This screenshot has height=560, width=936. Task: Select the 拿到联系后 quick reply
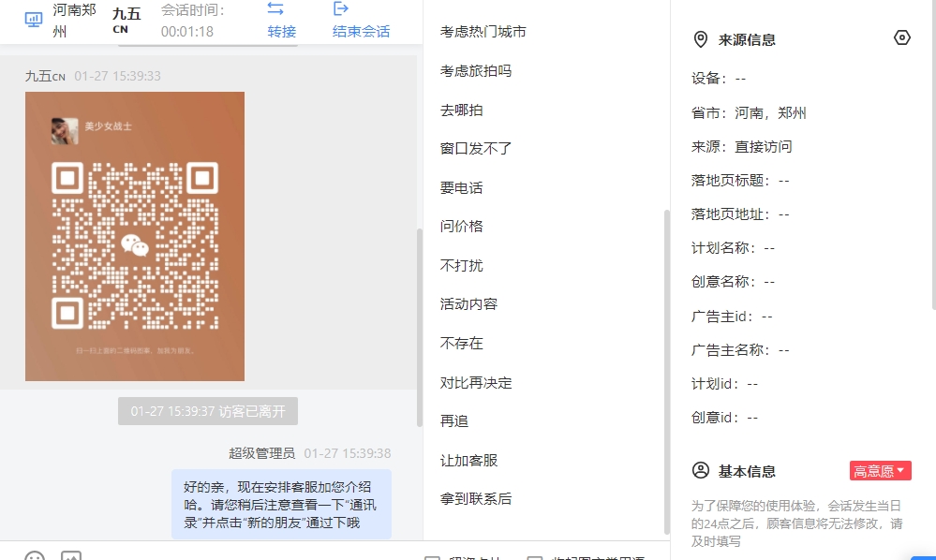pyautogui.click(x=476, y=498)
